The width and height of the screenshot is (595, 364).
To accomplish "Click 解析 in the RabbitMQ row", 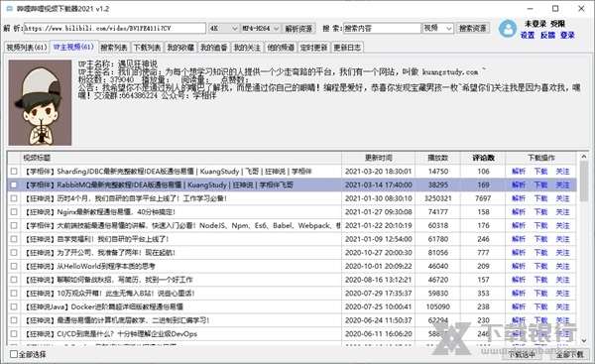I will click(x=519, y=184).
